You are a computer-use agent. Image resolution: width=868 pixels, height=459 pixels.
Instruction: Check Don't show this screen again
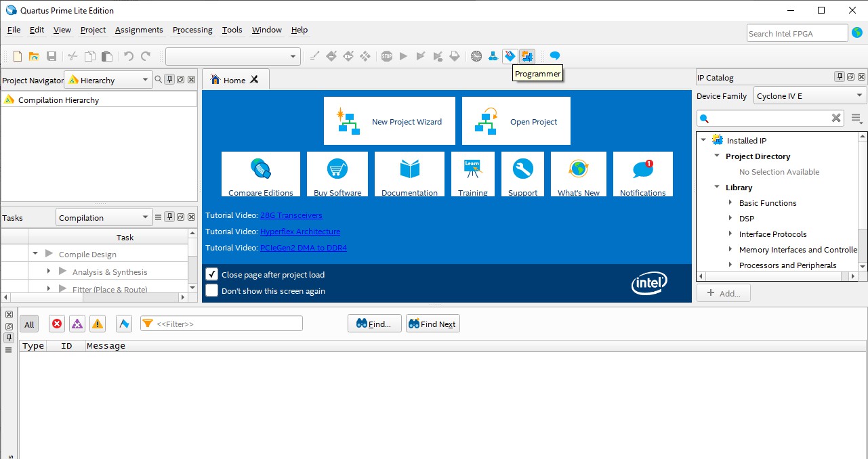tap(212, 290)
